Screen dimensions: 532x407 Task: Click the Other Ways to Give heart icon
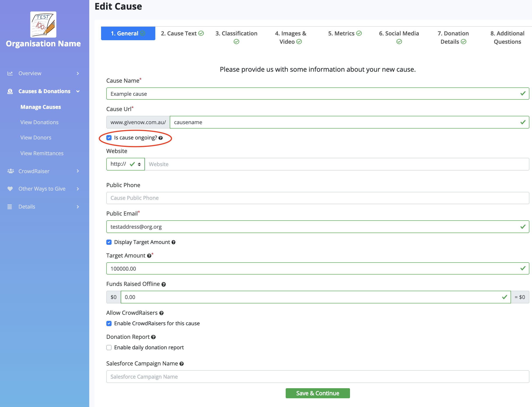[x=10, y=189]
